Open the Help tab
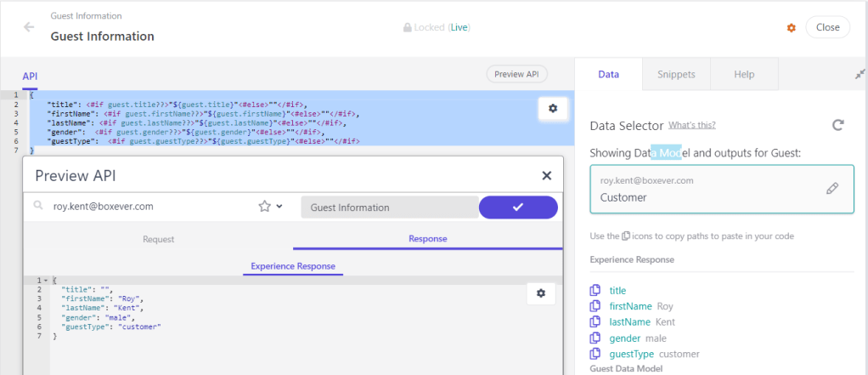Viewport: 868px width, 375px height. [744, 75]
